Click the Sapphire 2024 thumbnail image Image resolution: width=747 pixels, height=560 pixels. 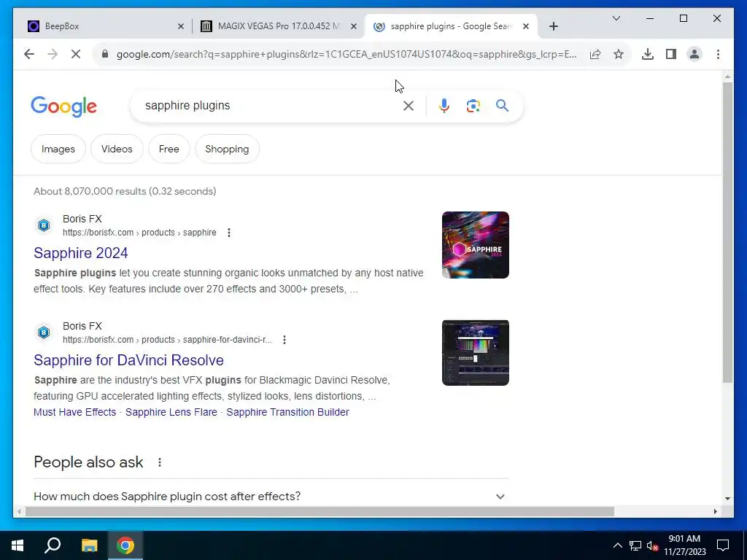pos(476,245)
